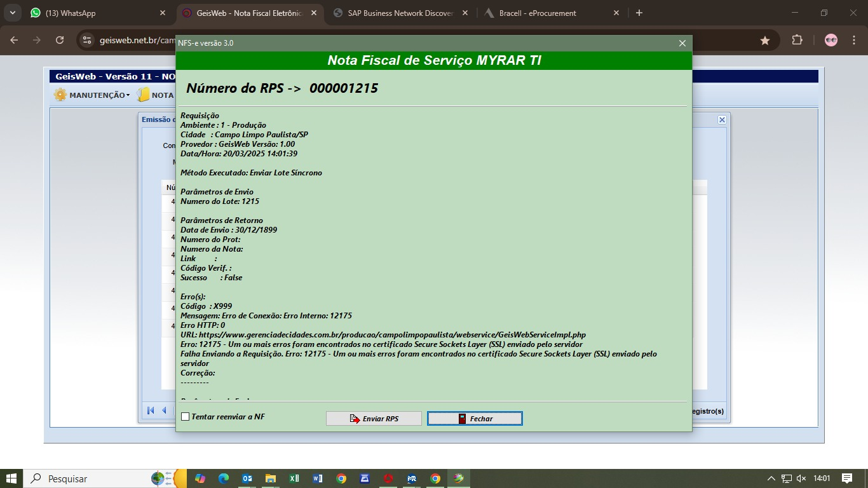Go to first page in the records pager

click(x=151, y=410)
